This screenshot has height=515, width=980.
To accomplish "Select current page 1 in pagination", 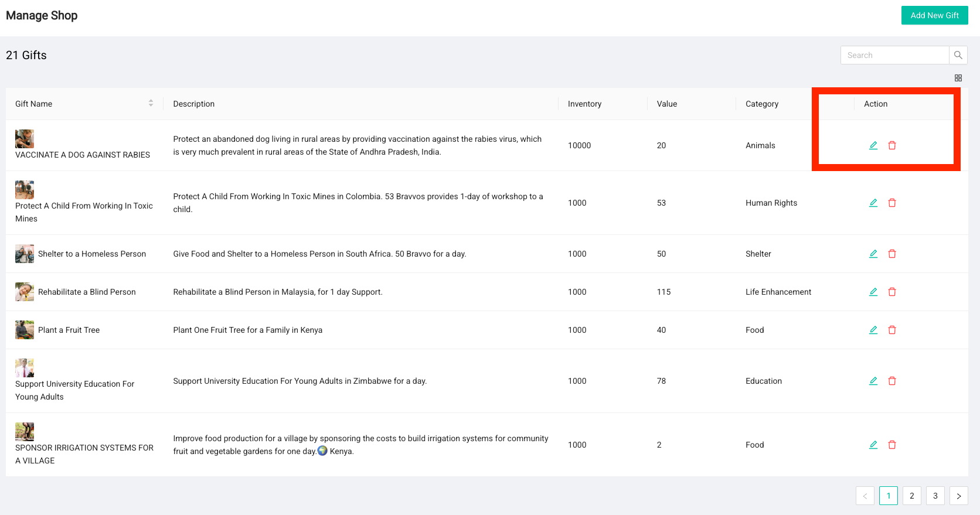I will 888,496.
